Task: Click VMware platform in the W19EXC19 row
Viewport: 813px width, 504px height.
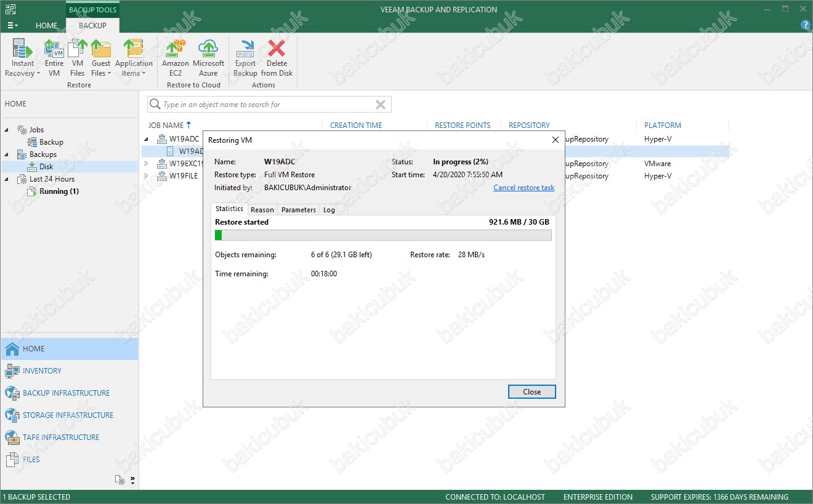Action: [x=658, y=164]
